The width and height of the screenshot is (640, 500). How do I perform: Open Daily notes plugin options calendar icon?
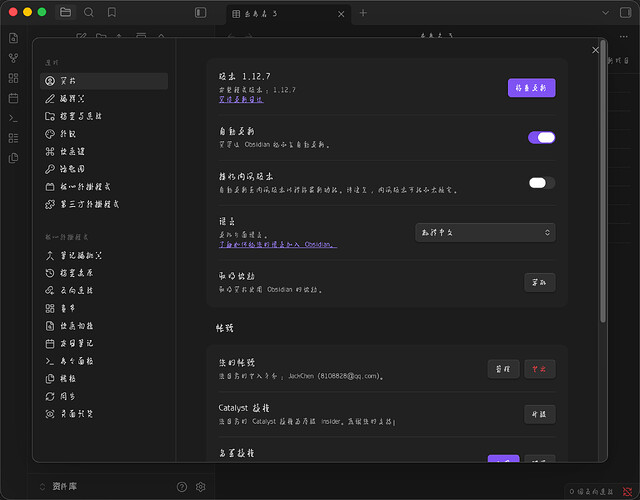coord(104,343)
